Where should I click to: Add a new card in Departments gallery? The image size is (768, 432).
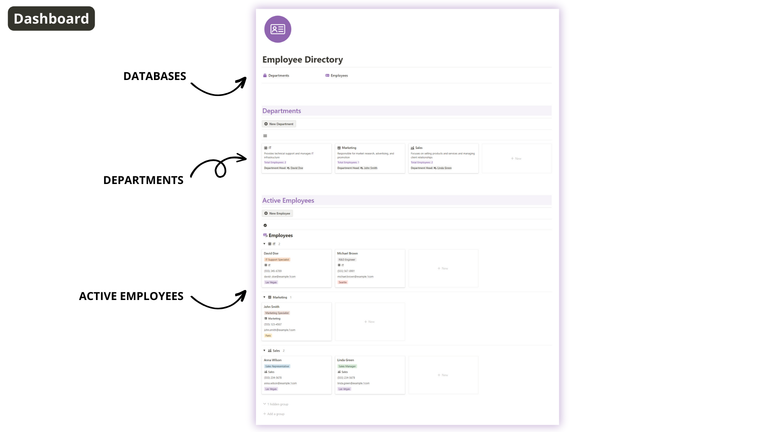coord(516,158)
